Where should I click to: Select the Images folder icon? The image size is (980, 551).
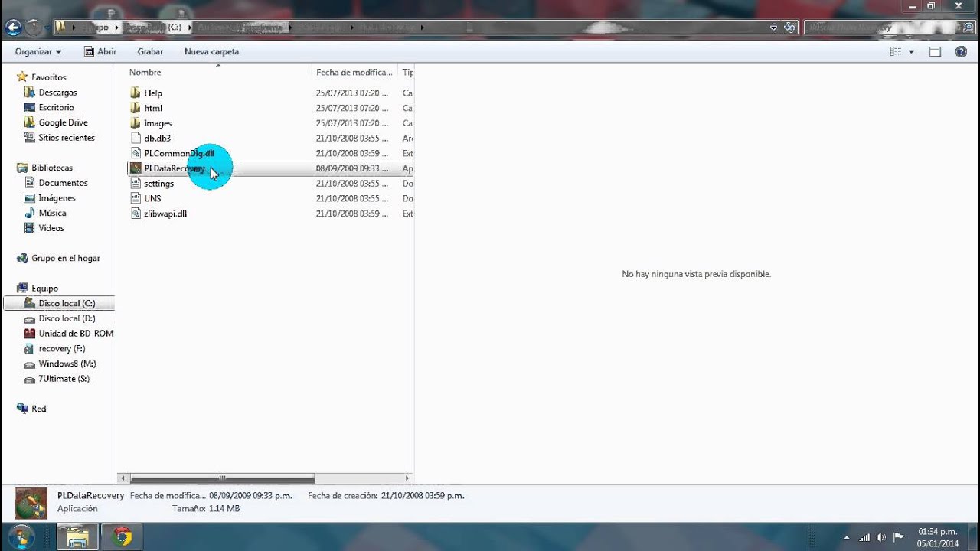tap(136, 122)
